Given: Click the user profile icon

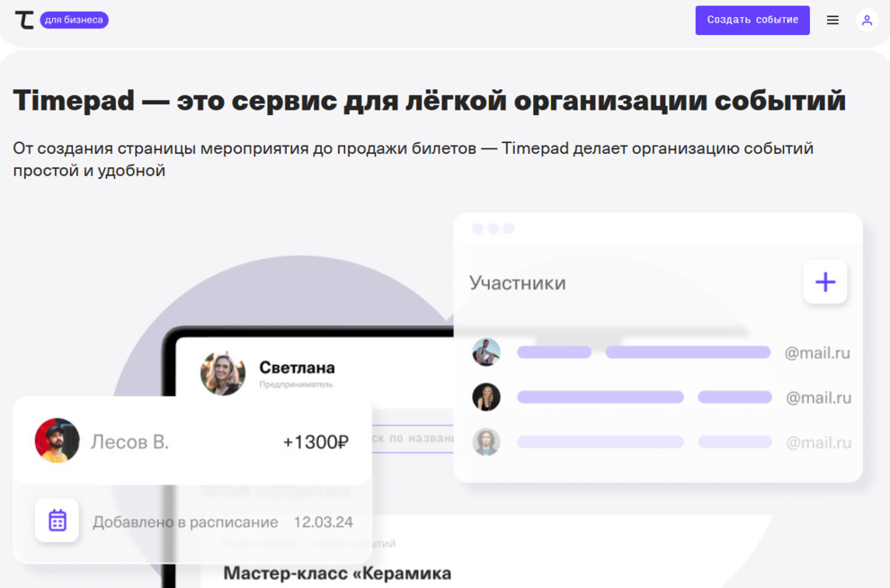Looking at the screenshot, I should tap(866, 19).
